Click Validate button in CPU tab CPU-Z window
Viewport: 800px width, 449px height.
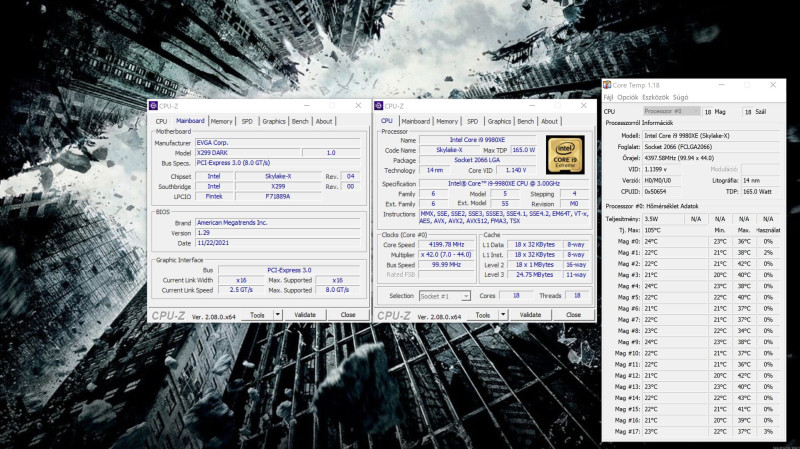[531, 315]
